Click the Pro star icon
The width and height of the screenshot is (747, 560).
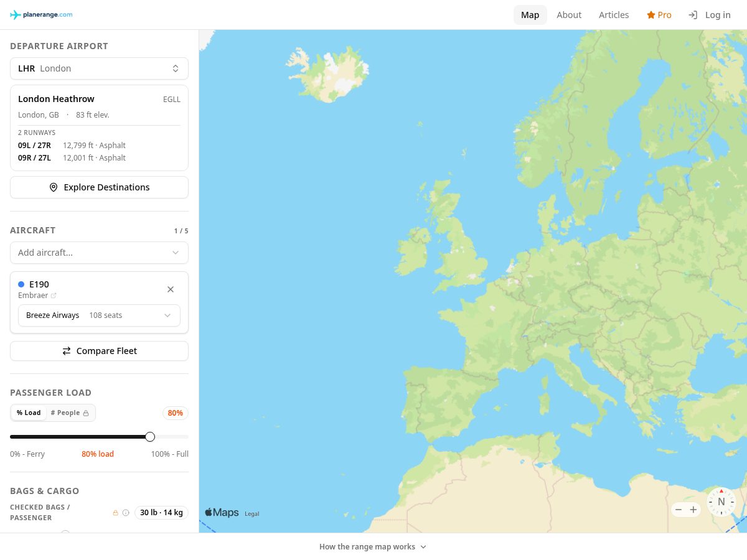pyautogui.click(x=651, y=15)
